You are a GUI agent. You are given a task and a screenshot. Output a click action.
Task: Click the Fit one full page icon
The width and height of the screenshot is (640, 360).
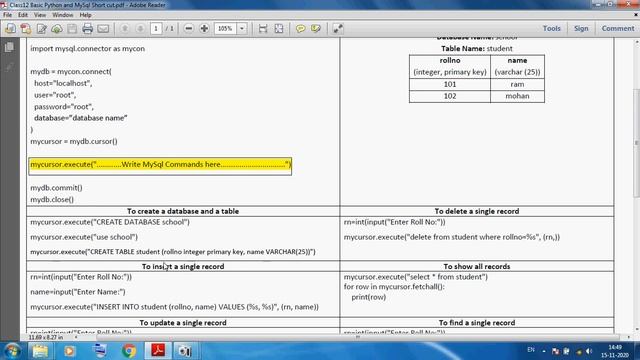[279, 29]
